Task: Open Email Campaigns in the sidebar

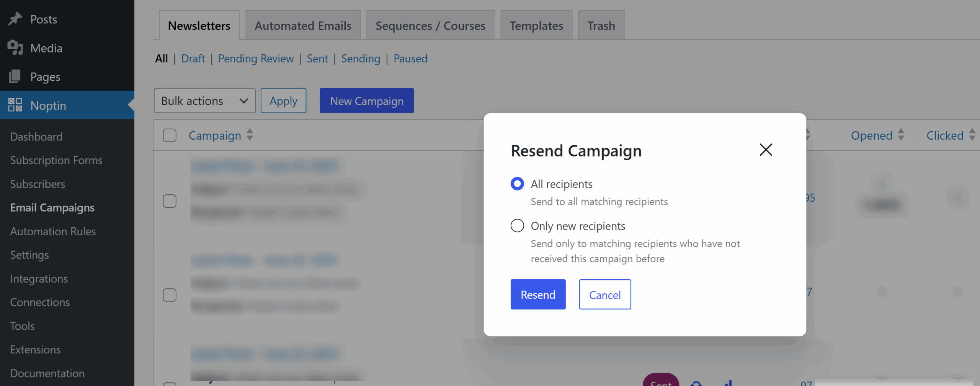Action: [52, 207]
